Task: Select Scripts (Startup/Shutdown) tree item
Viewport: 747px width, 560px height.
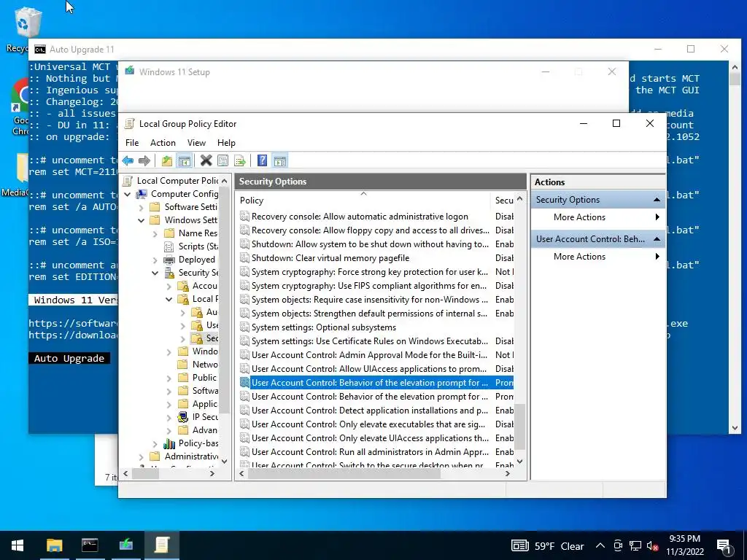Action: [191, 246]
